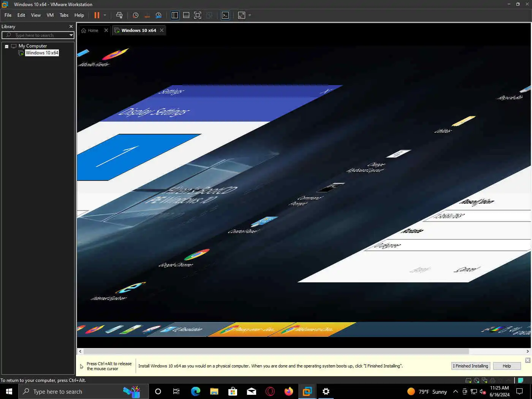Show the console view icon

coord(225,15)
